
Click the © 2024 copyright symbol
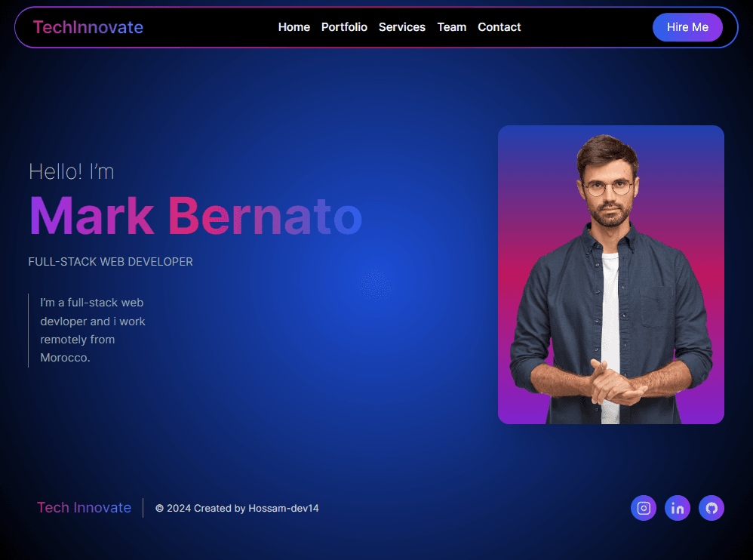160,509
